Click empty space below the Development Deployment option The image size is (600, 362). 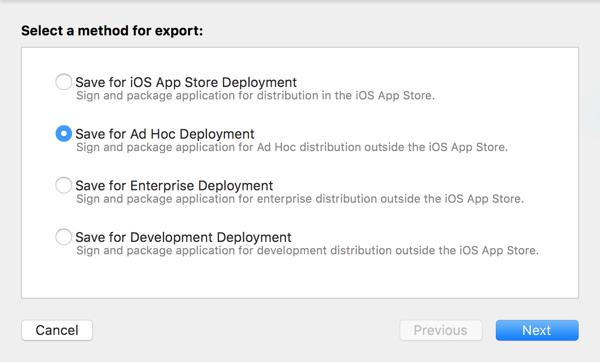(x=300, y=279)
